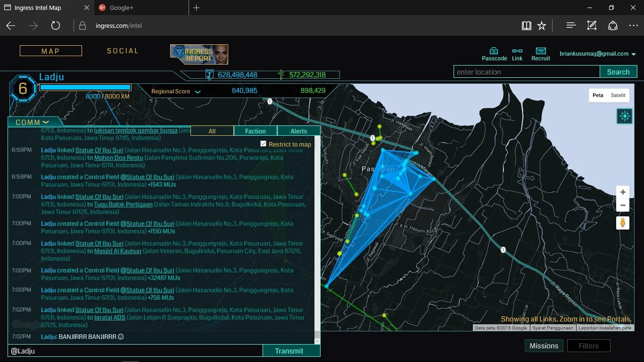Open browser More actions ellipsis menu
Image resolution: width=644 pixels, height=362 pixels.
[634, 25]
